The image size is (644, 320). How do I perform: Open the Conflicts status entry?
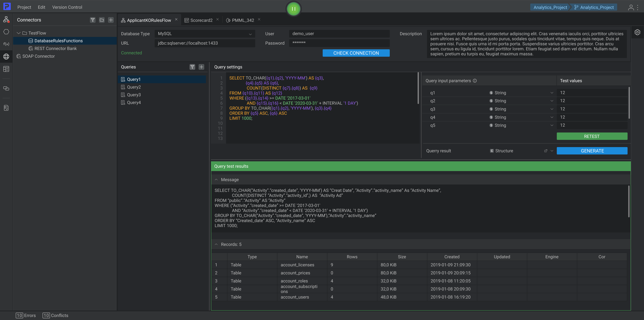[55, 315]
